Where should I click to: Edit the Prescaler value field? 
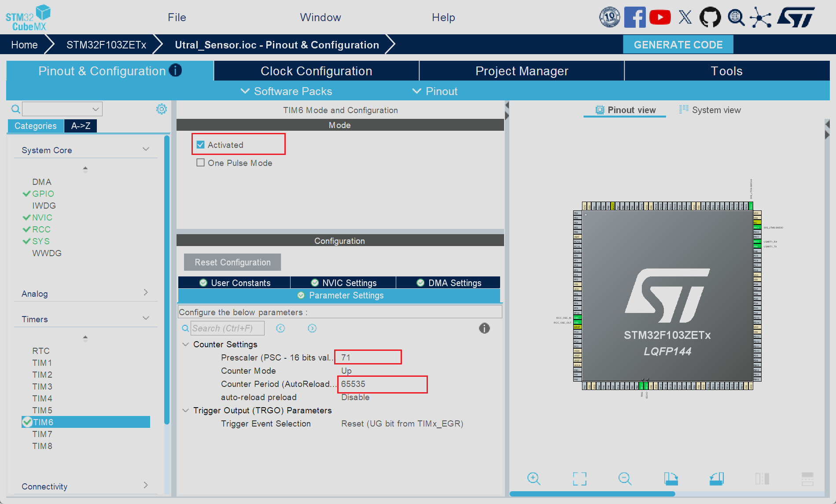[x=368, y=357]
